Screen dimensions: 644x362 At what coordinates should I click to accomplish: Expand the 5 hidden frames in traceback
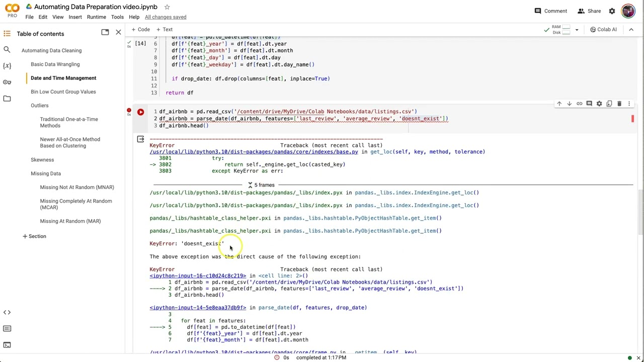[x=261, y=185]
